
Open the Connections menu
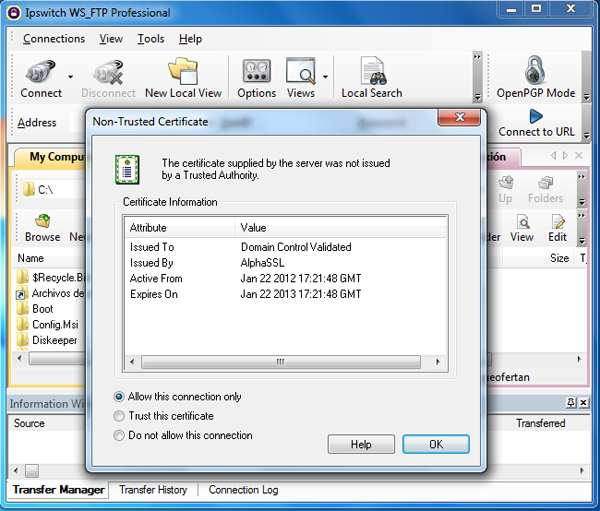(54, 39)
